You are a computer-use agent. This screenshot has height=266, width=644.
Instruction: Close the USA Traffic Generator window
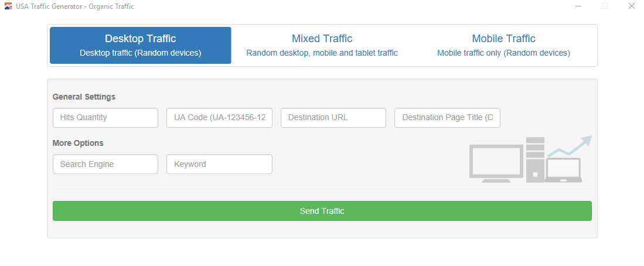[631, 6]
